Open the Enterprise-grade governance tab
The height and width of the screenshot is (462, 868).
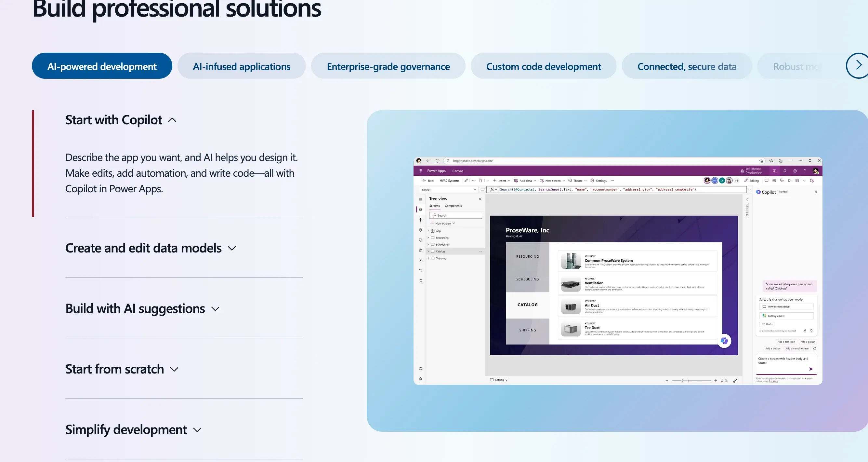(388, 66)
